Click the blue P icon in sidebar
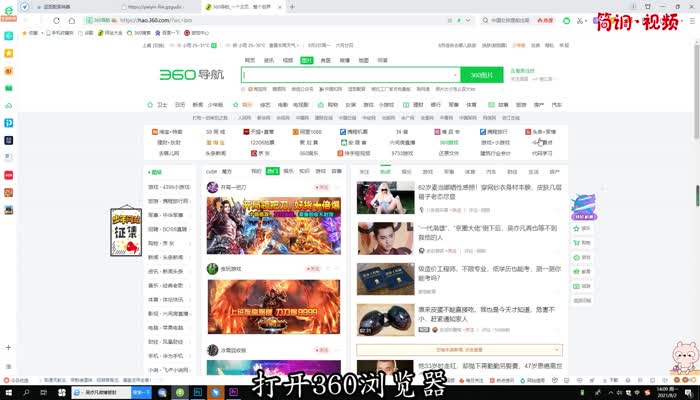Screen dimensions: 700x400 click(8, 122)
